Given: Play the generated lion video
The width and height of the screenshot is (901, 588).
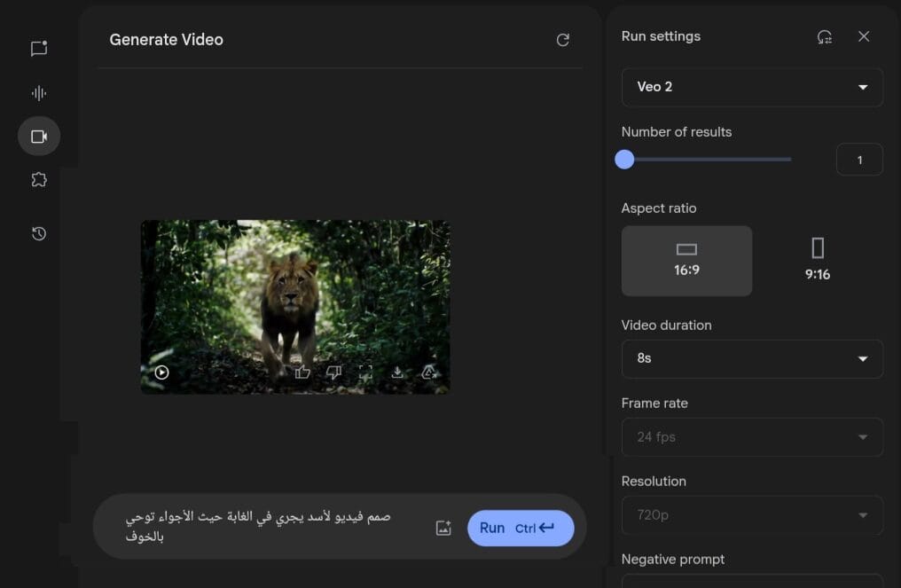Looking at the screenshot, I should click(x=161, y=372).
